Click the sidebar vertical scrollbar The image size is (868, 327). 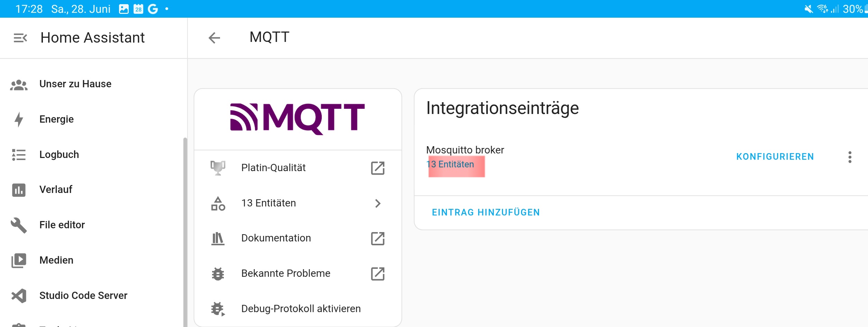click(x=185, y=232)
